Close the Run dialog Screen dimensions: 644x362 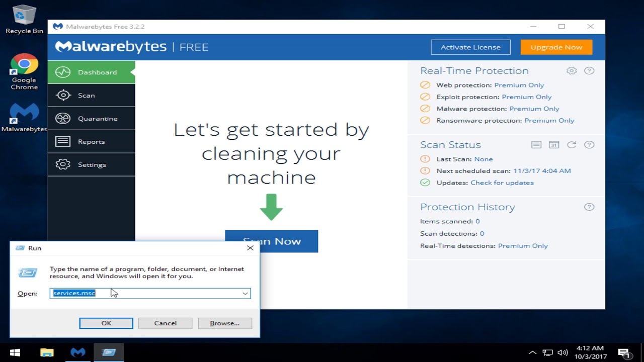[x=250, y=248]
